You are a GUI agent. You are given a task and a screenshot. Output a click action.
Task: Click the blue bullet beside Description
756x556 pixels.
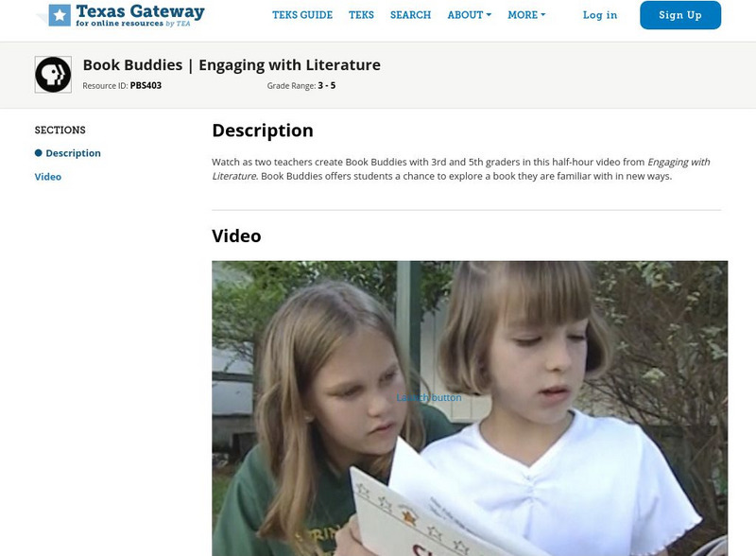[39, 153]
